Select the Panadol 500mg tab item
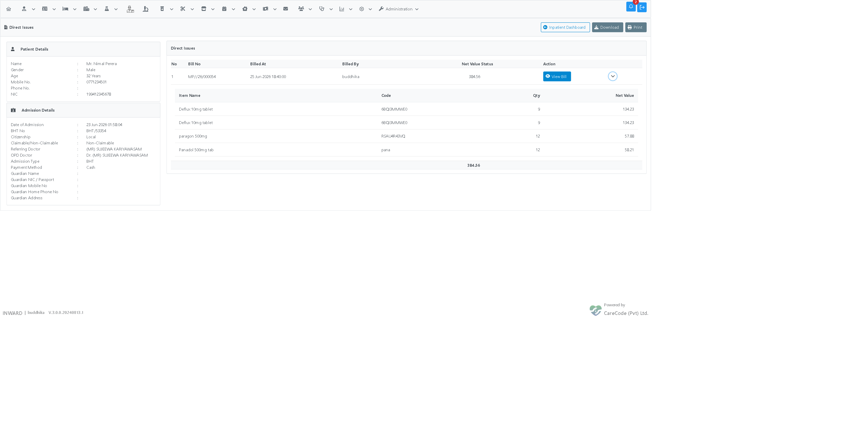 pyautogui.click(x=196, y=150)
